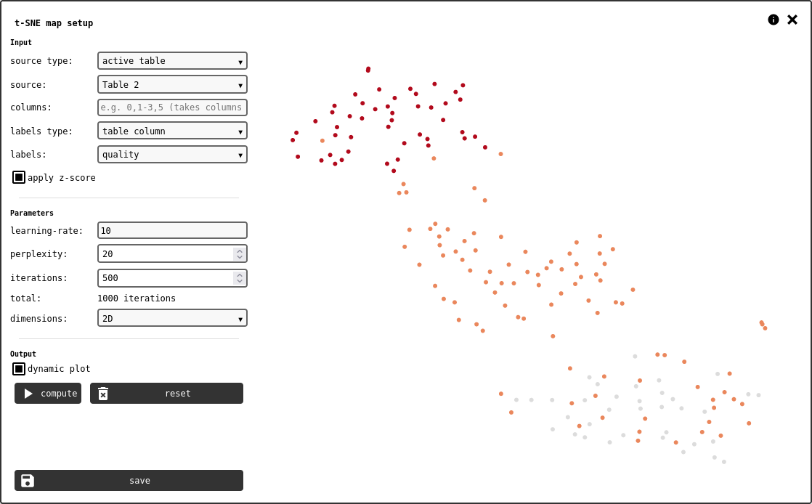
Task: Open the labels dropdown showing quality
Action: (172, 155)
